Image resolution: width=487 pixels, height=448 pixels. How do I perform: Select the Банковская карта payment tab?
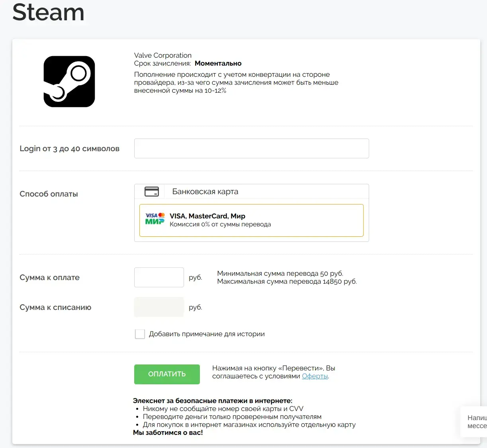pos(251,192)
